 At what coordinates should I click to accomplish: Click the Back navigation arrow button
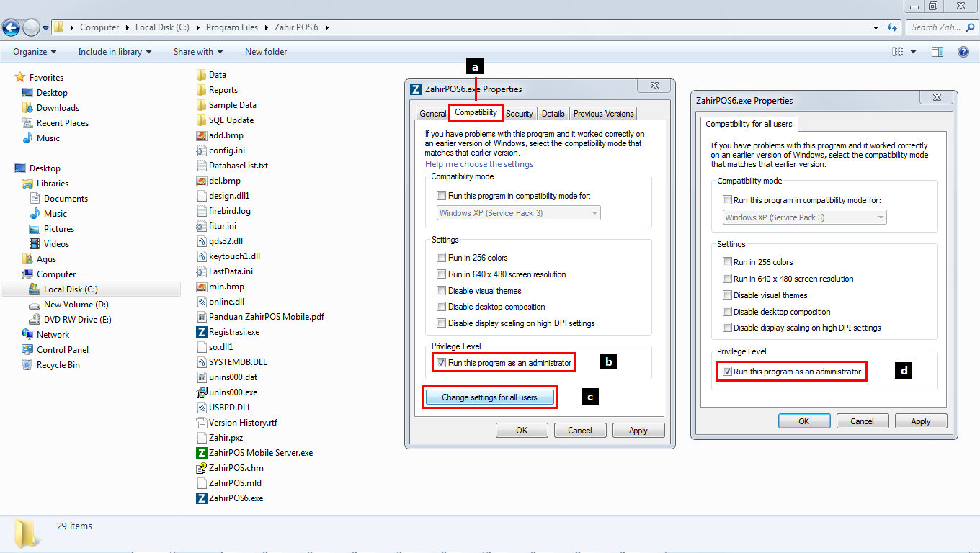[11, 27]
